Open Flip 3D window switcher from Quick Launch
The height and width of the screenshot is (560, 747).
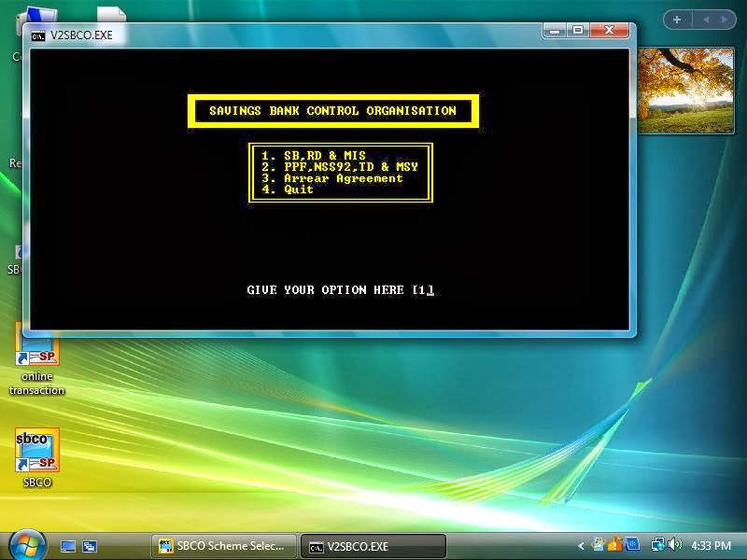point(88,546)
